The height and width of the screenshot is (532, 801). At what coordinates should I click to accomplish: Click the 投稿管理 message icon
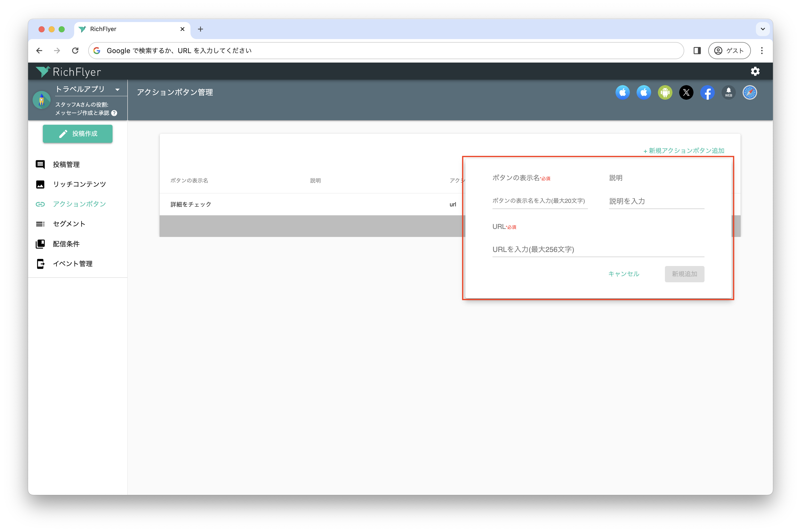(x=40, y=165)
